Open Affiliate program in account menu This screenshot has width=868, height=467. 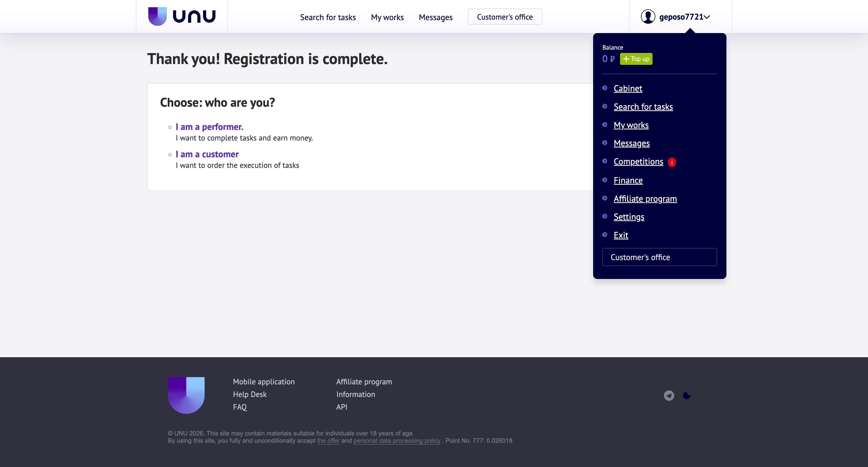tap(645, 199)
